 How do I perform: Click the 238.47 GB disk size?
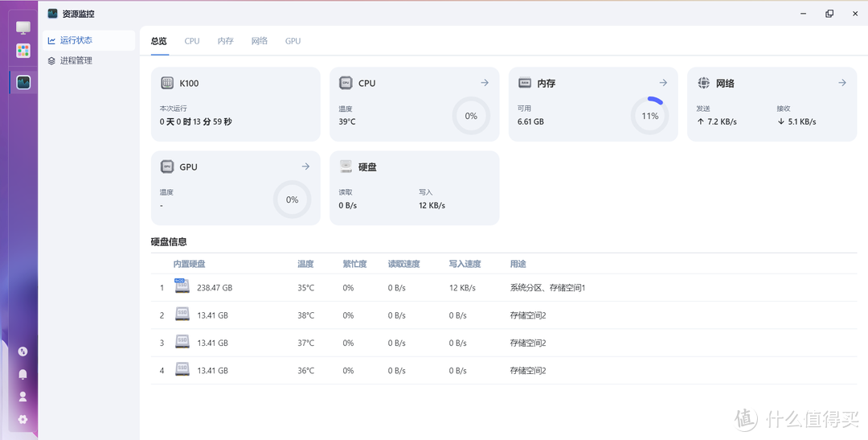point(215,288)
